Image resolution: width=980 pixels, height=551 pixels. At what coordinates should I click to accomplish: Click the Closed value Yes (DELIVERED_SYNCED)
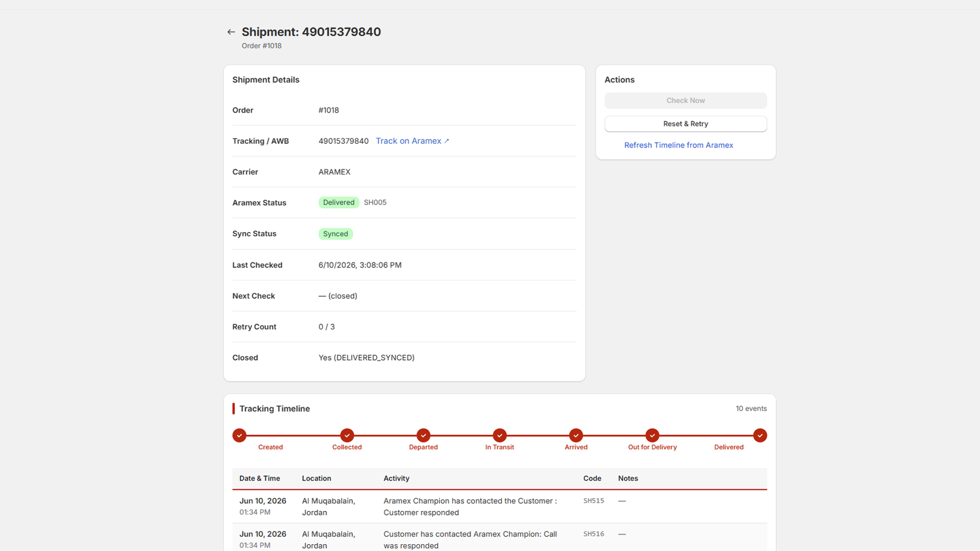366,358
